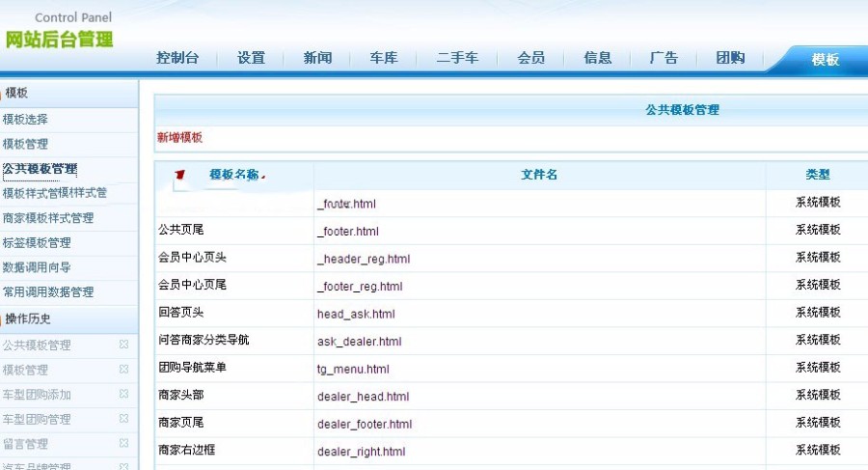Open the 会员 top menu

pyautogui.click(x=530, y=58)
